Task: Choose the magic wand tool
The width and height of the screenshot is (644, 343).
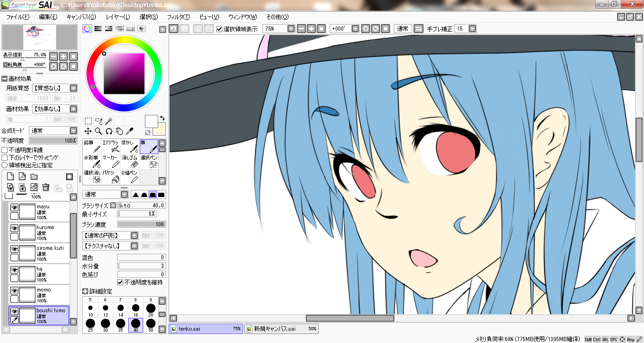Action: point(109,121)
